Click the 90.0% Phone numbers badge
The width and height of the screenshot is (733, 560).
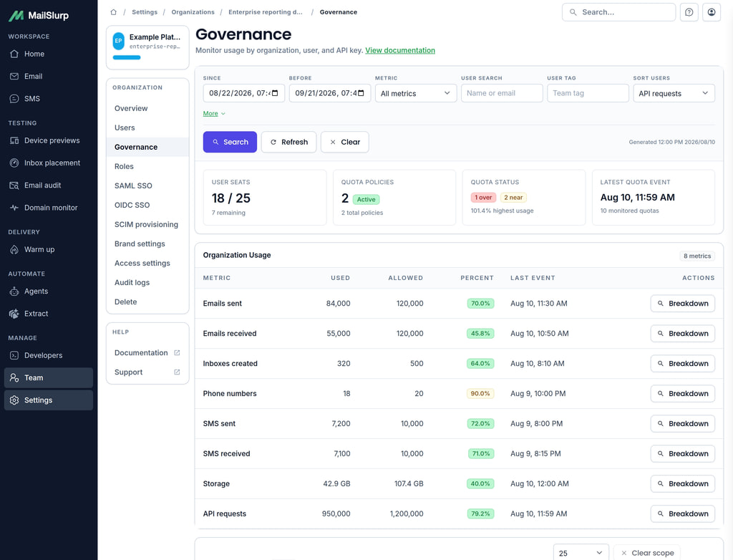pos(480,393)
